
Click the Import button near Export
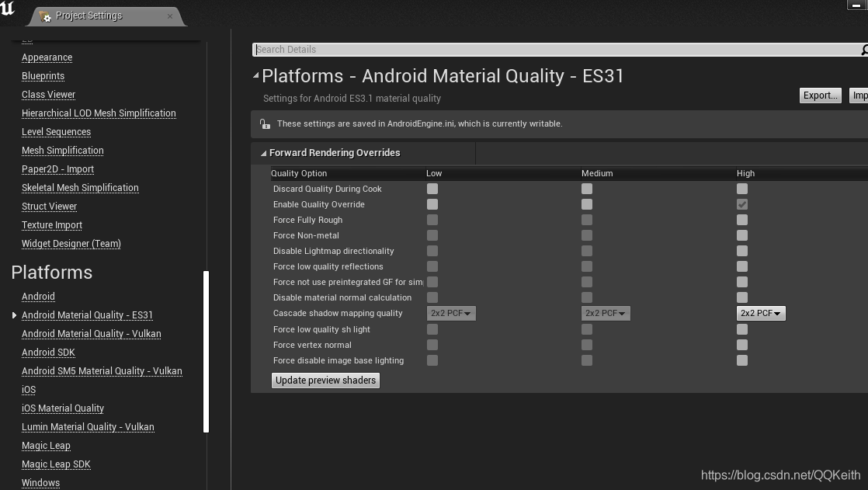click(x=859, y=96)
